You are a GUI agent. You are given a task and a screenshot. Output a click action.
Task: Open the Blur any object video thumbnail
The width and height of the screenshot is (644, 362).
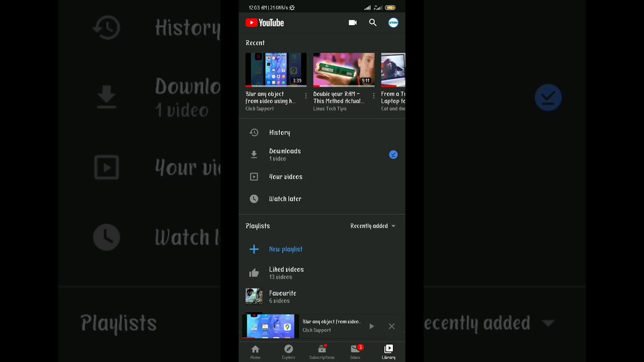coord(276,70)
